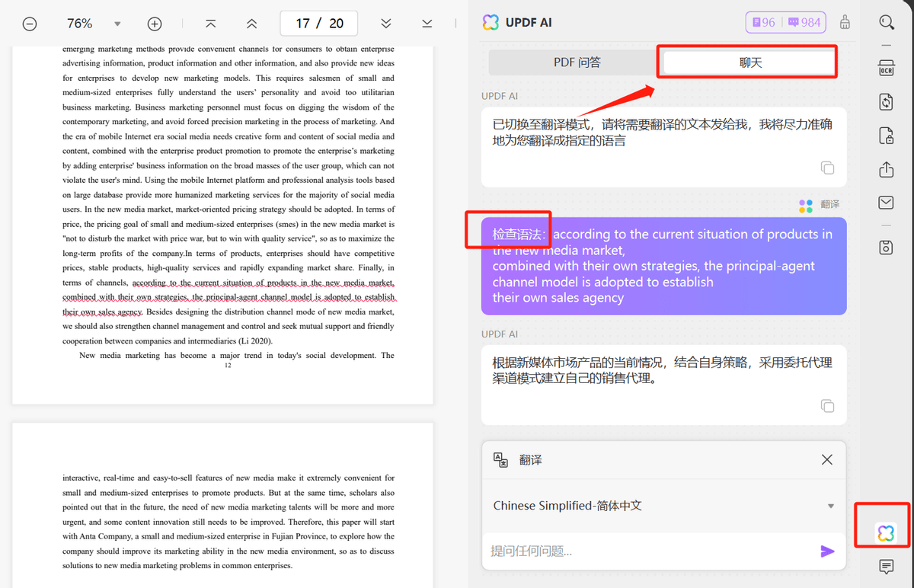This screenshot has width=914, height=588.
Task: Open the search tool in the right sidebar
Action: [x=887, y=23]
